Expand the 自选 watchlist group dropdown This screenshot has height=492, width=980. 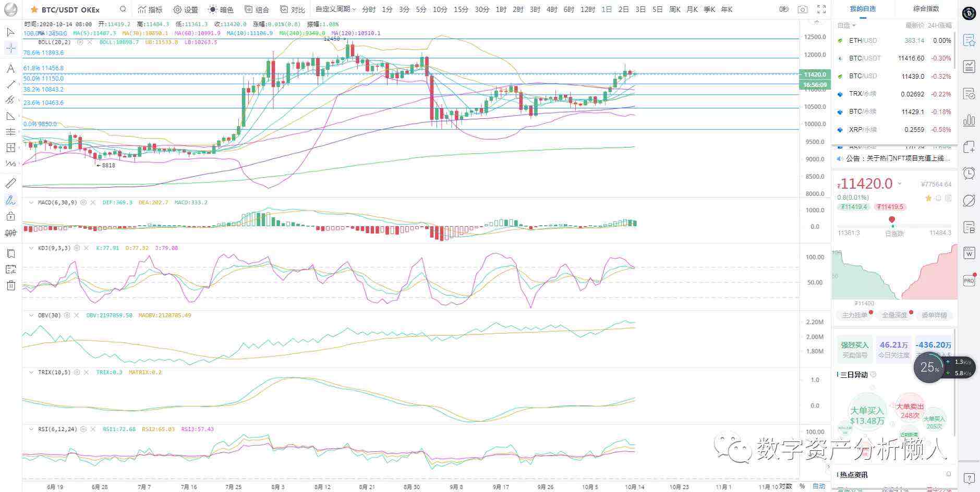pos(846,25)
